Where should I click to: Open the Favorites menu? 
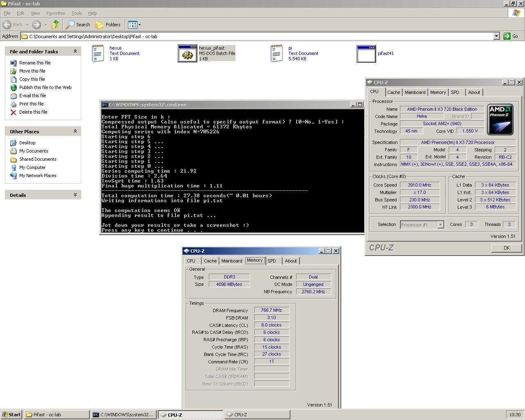56,13
